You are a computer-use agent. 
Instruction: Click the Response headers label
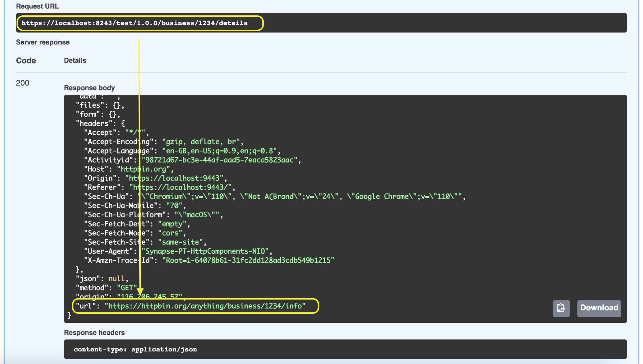coord(95,332)
